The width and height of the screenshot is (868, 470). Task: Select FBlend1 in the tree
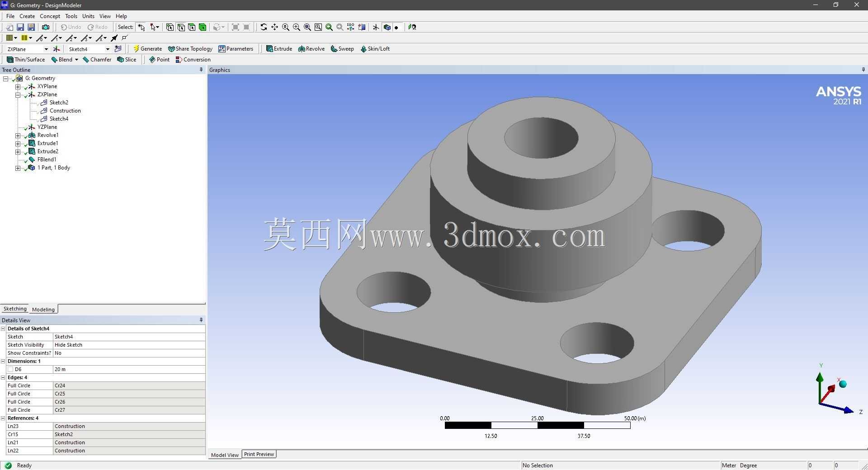[x=47, y=160]
